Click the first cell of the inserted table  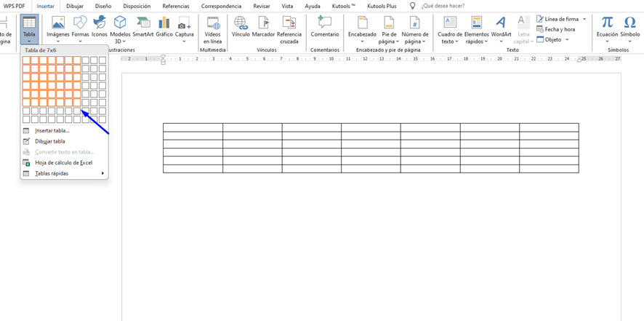tap(193, 127)
